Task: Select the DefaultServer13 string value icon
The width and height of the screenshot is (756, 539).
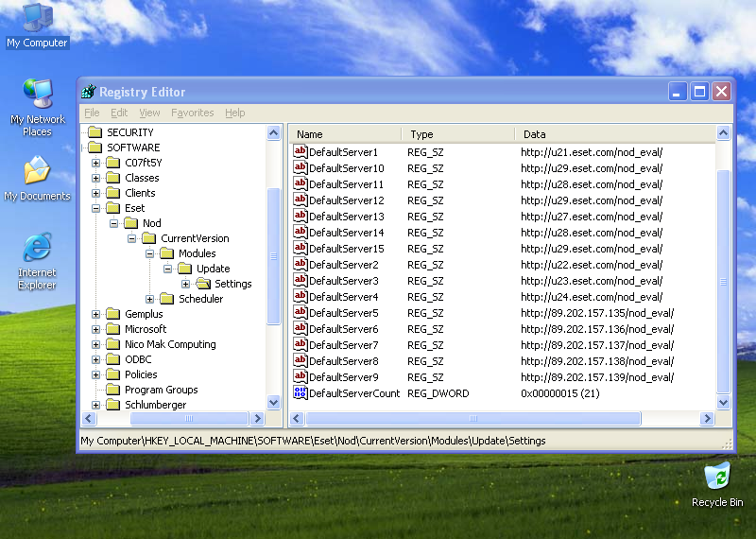Action: [301, 217]
